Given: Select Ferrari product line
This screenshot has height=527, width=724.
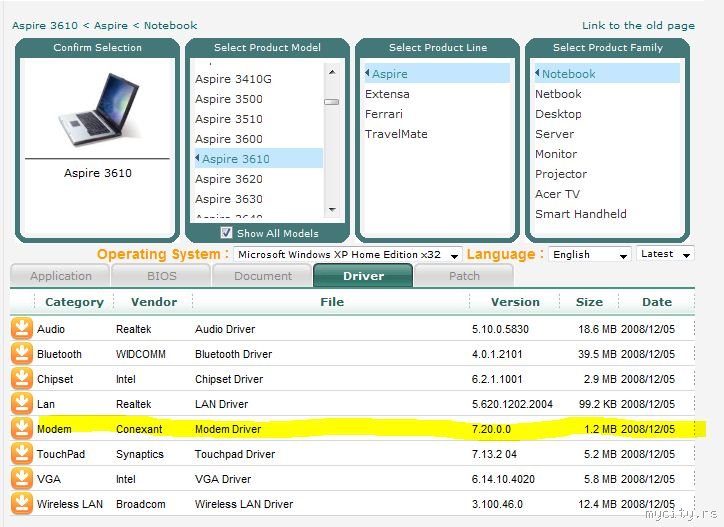Looking at the screenshot, I should (384, 114).
